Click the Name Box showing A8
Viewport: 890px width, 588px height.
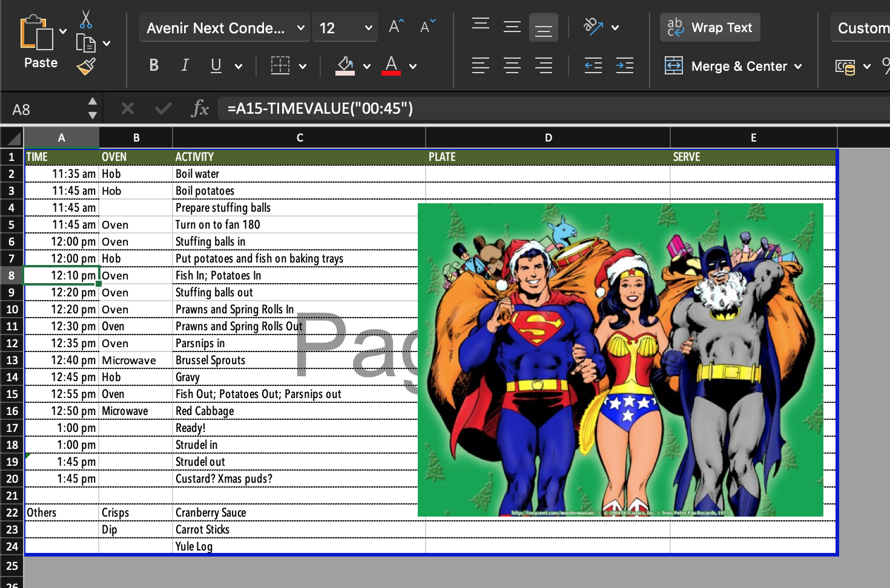point(42,109)
